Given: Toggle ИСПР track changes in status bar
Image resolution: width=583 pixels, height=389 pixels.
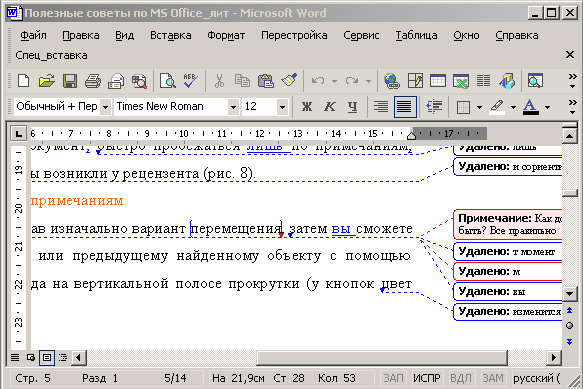Looking at the screenshot, I should (426, 378).
